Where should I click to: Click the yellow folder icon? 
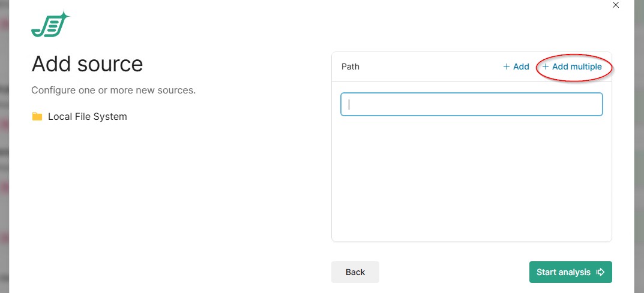[x=37, y=116]
